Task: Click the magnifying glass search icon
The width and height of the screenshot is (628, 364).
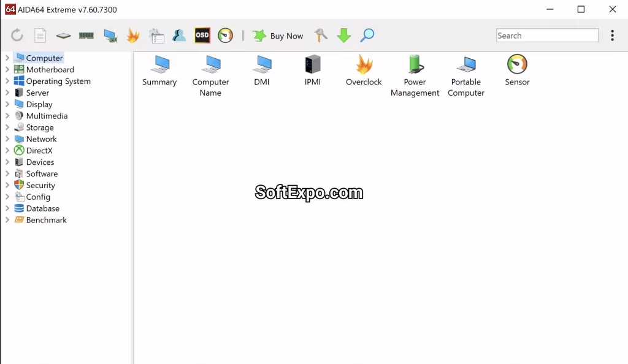Action: tap(367, 36)
